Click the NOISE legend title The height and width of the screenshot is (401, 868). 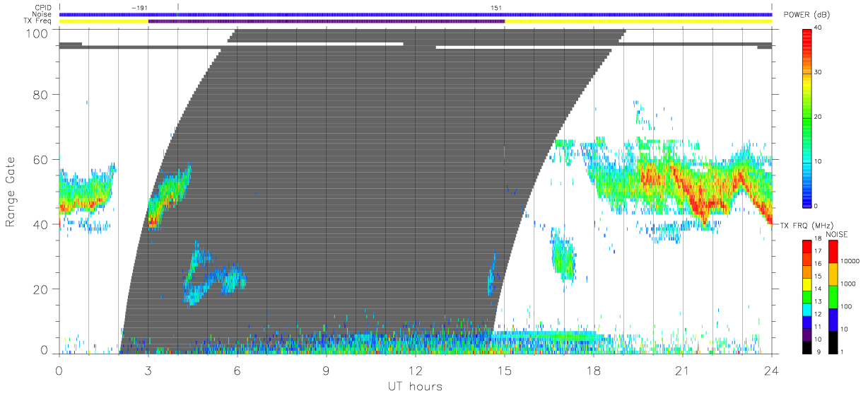837,234
